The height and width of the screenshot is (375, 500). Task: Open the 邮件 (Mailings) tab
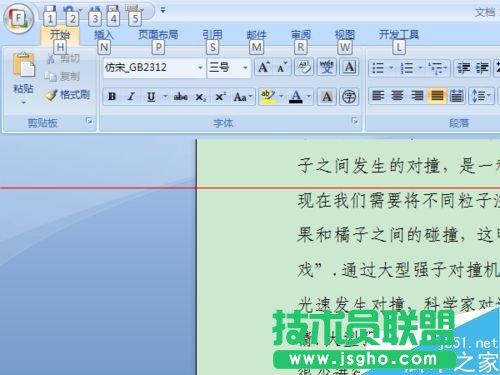click(x=256, y=35)
